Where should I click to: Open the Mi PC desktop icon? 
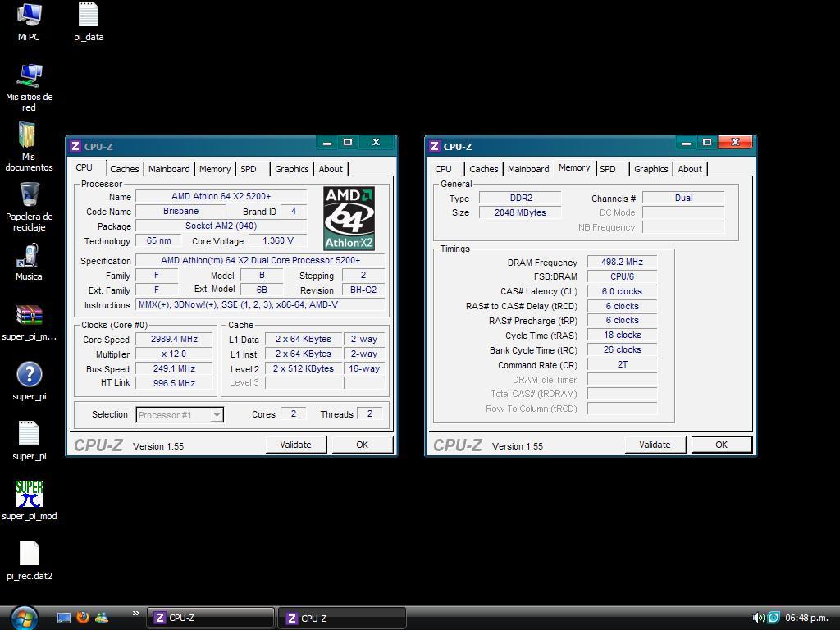click(x=29, y=15)
